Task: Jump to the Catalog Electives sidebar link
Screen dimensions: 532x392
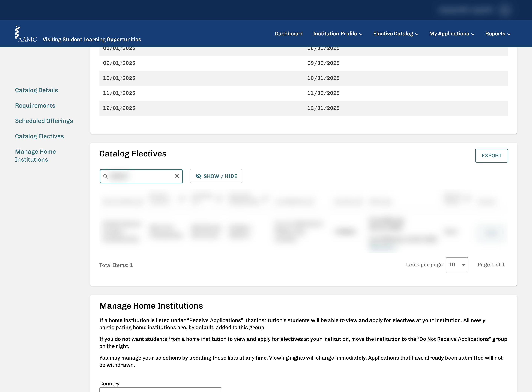Action: (39, 136)
